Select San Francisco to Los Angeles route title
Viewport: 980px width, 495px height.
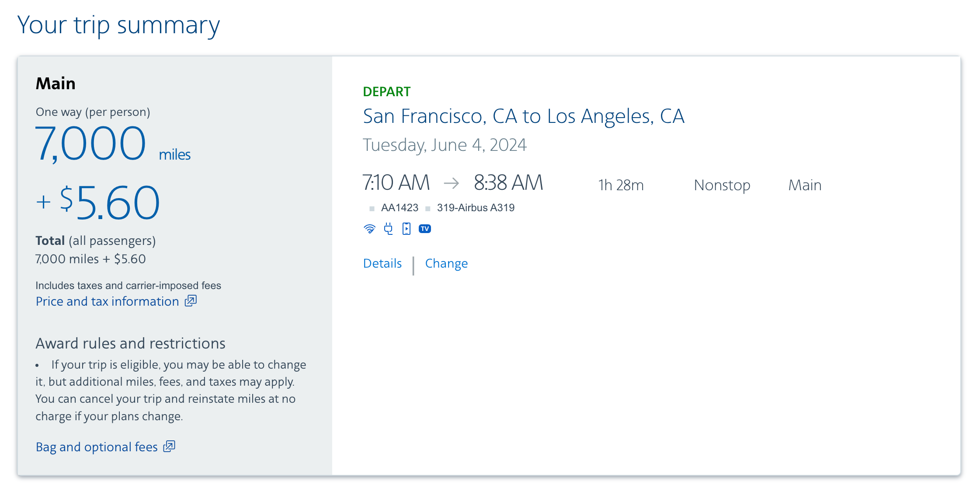click(x=523, y=116)
